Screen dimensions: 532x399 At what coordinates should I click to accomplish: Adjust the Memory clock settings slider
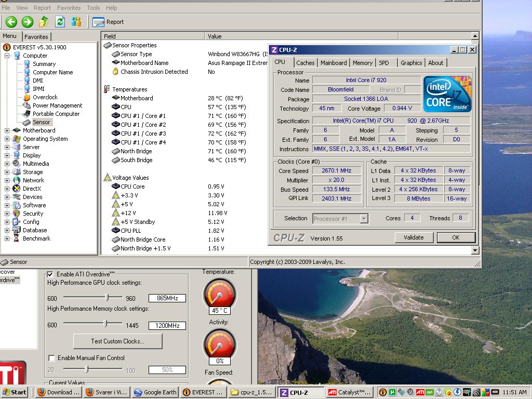pyautogui.click(x=105, y=324)
